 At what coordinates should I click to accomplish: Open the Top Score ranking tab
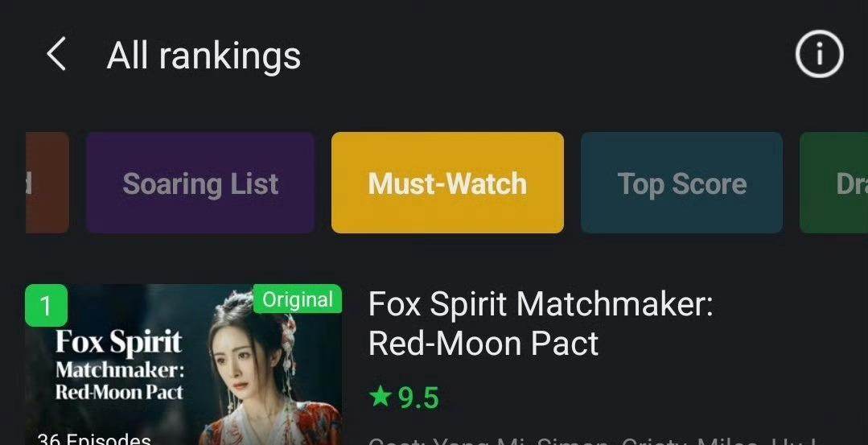(x=681, y=183)
